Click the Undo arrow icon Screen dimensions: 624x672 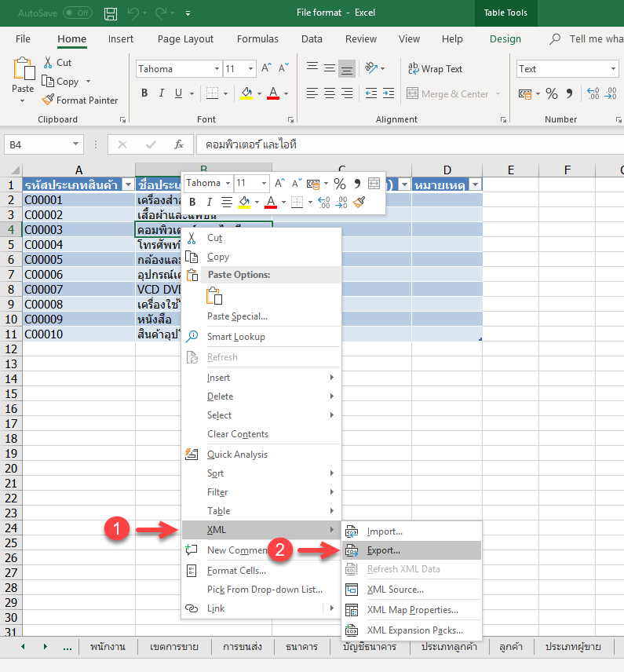(x=133, y=13)
